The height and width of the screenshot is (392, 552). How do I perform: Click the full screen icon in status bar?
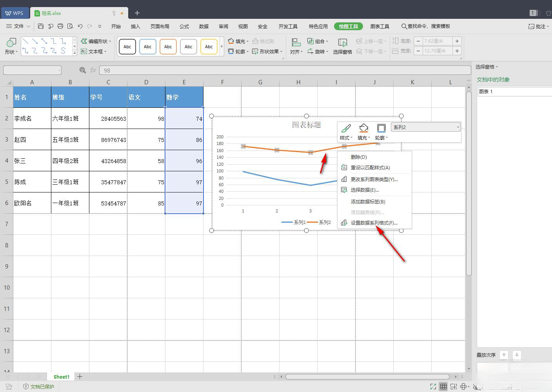(433, 387)
